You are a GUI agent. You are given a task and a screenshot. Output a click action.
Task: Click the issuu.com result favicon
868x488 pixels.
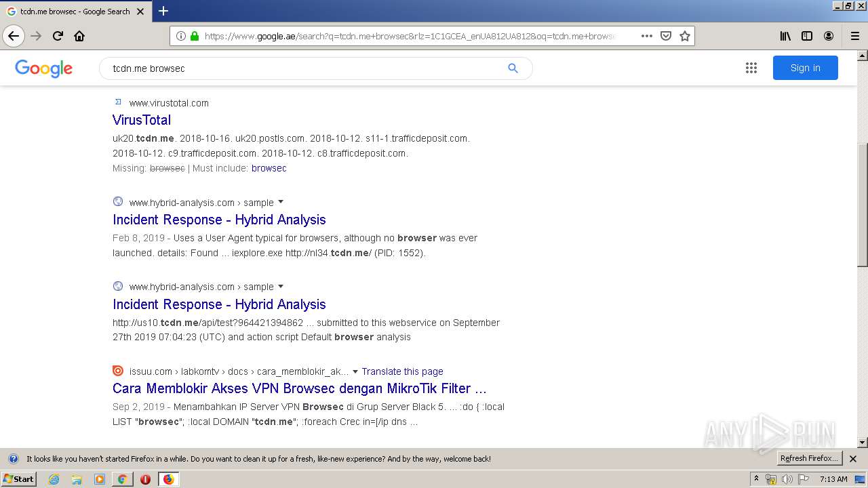(x=118, y=371)
